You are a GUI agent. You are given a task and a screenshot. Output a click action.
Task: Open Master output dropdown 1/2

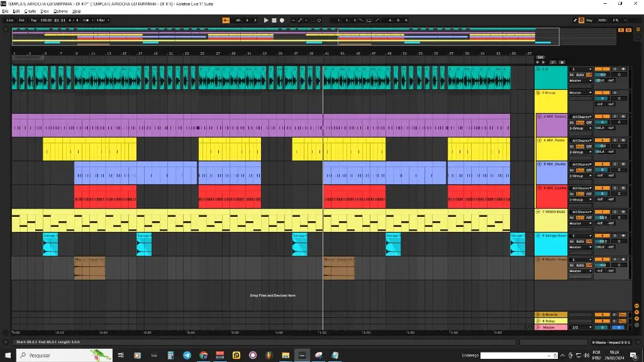click(x=580, y=327)
